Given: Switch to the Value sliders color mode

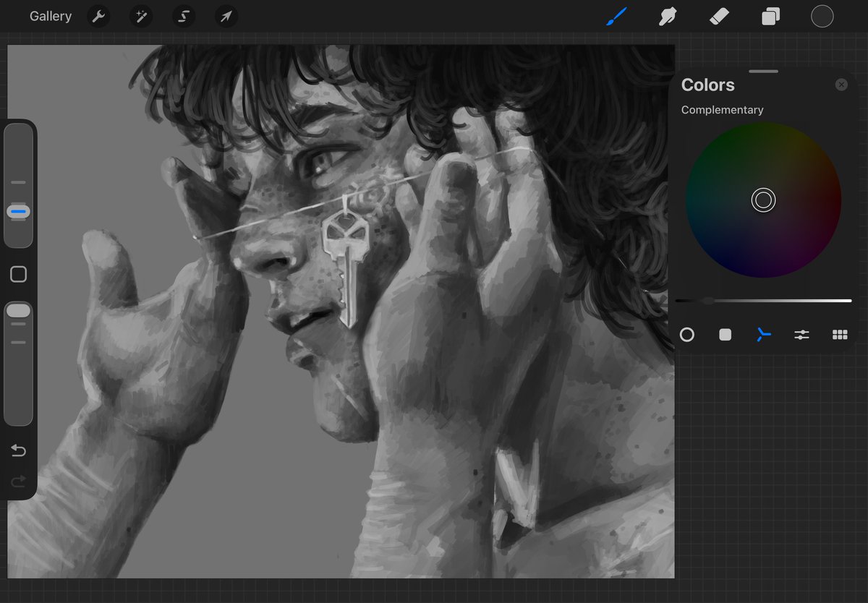Looking at the screenshot, I should coord(801,335).
